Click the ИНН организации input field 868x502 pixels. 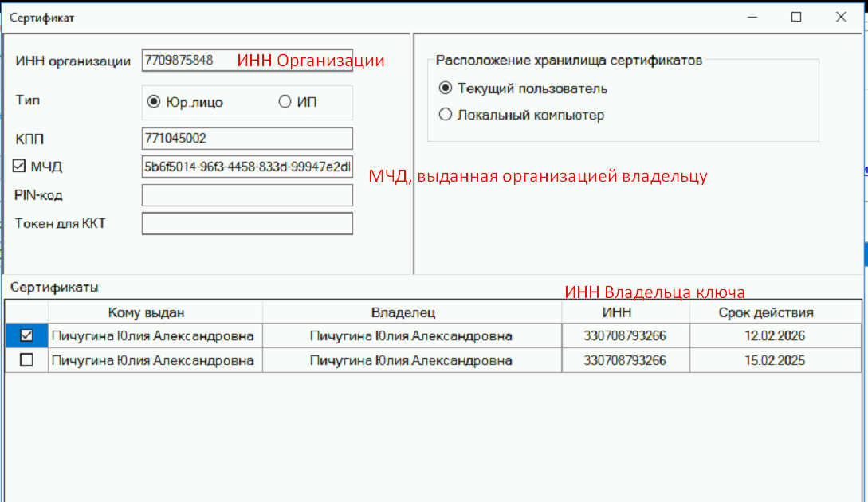point(247,59)
